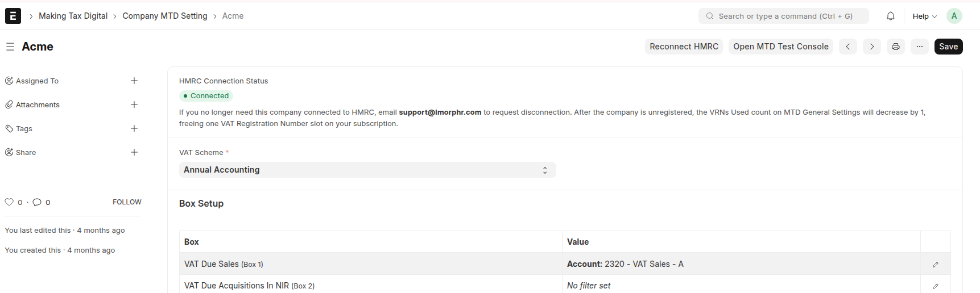Image resolution: width=980 pixels, height=293 pixels.
Task: Expand the Help dropdown menu
Action: tap(924, 16)
